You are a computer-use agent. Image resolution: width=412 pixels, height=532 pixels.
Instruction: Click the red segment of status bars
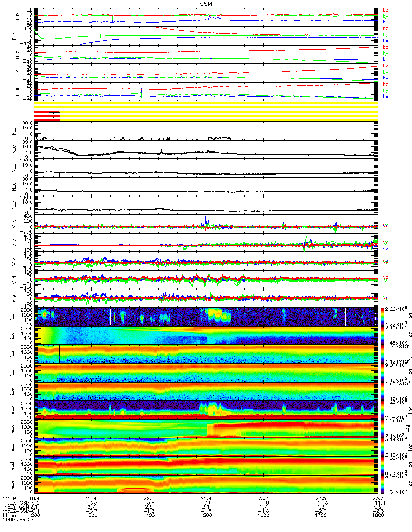[47, 115]
